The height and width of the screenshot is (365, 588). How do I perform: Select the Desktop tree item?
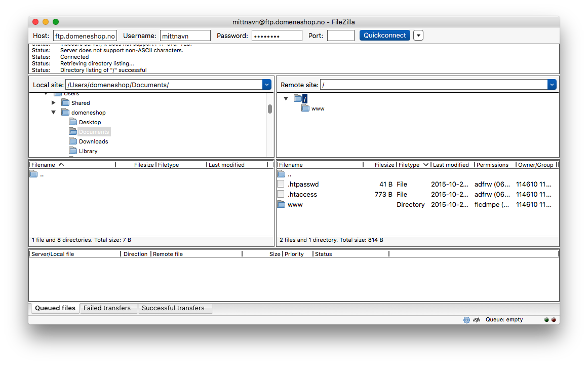[90, 122]
